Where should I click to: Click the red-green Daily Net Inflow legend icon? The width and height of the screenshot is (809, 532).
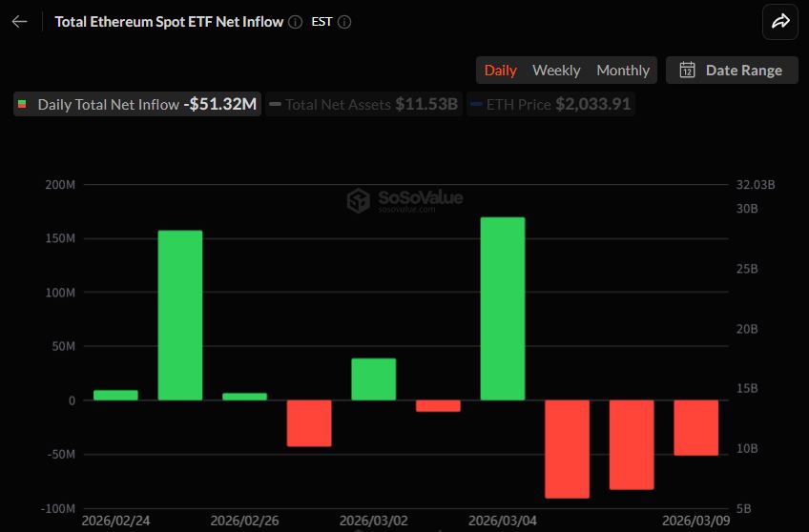23,105
